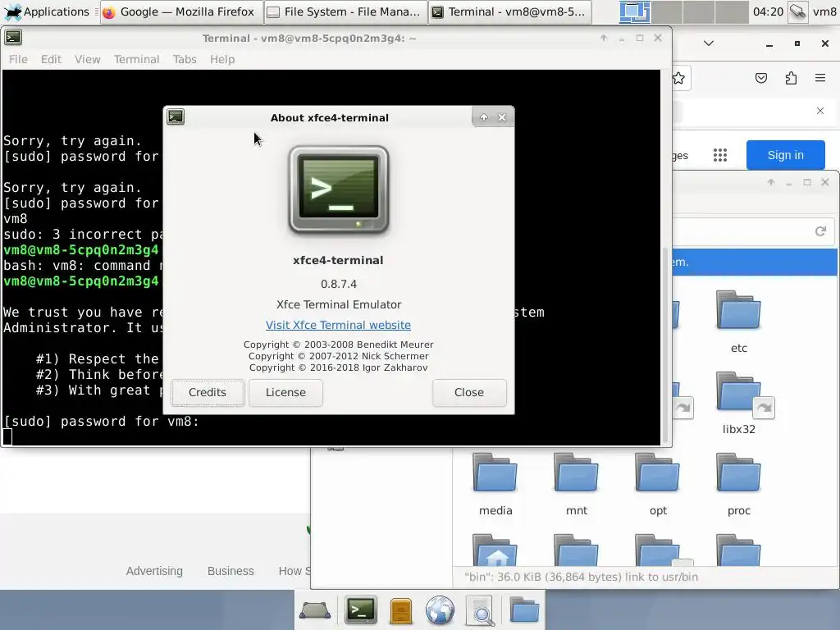The width and height of the screenshot is (840, 630).
Task: Click the network status icon in panel
Action: pos(797,11)
